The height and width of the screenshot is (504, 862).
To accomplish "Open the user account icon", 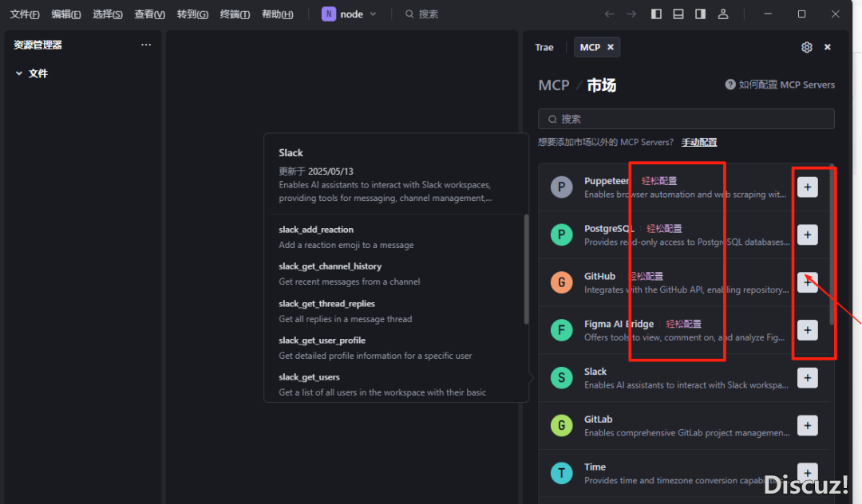I will 723,14.
